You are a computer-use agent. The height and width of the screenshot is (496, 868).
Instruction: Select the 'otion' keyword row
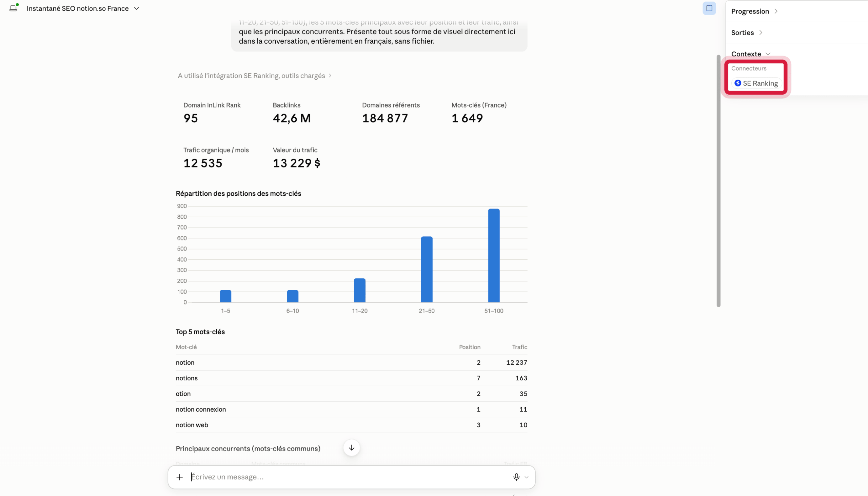(x=351, y=394)
